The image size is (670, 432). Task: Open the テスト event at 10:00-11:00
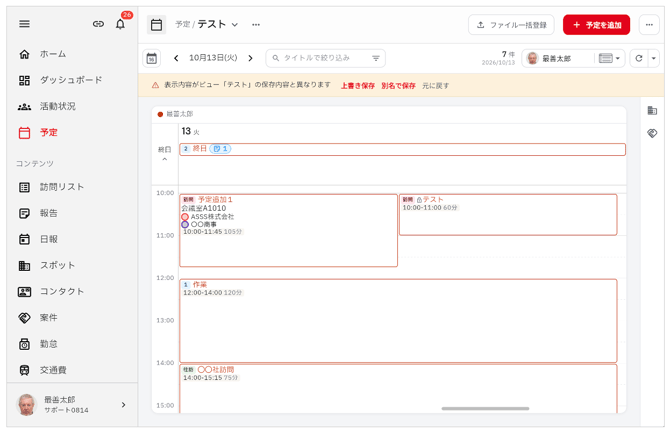pos(508,215)
